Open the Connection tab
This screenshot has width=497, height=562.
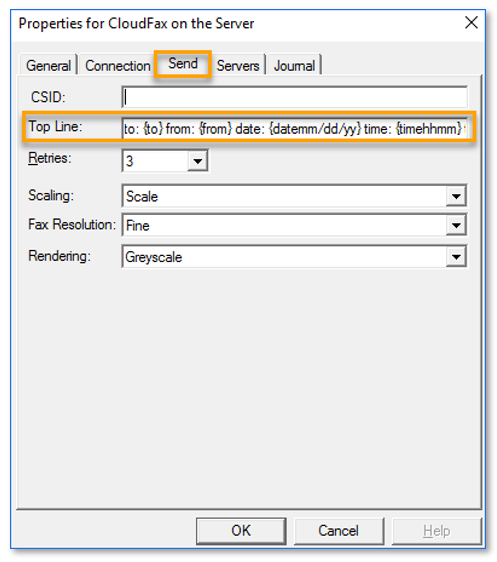118,66
